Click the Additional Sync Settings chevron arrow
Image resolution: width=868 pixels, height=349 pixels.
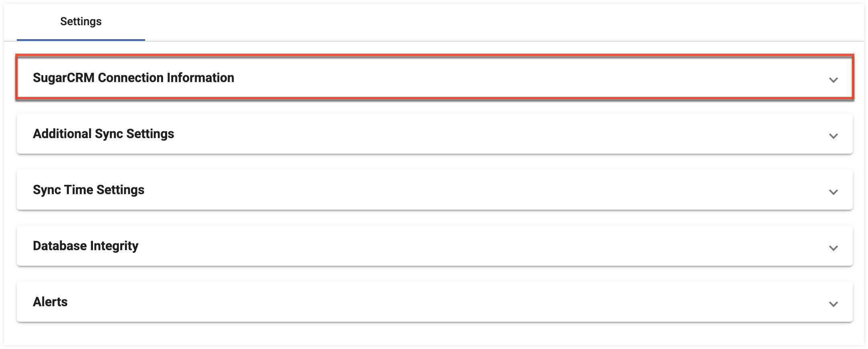[834, 136]
